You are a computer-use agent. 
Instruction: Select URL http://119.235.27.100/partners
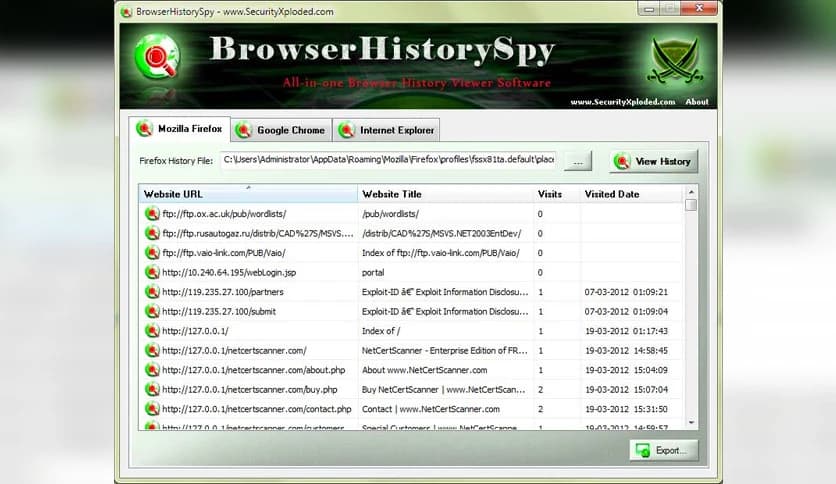point(223,292)
